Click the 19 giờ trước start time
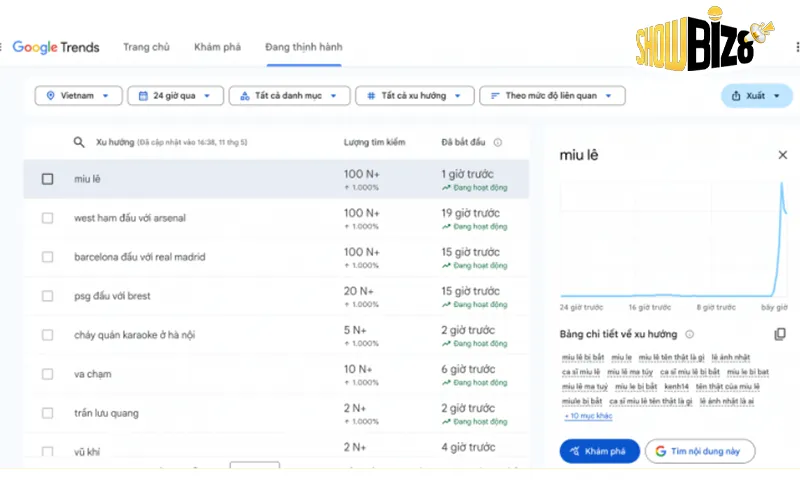 pyautogui.click(x=470, y=213)
